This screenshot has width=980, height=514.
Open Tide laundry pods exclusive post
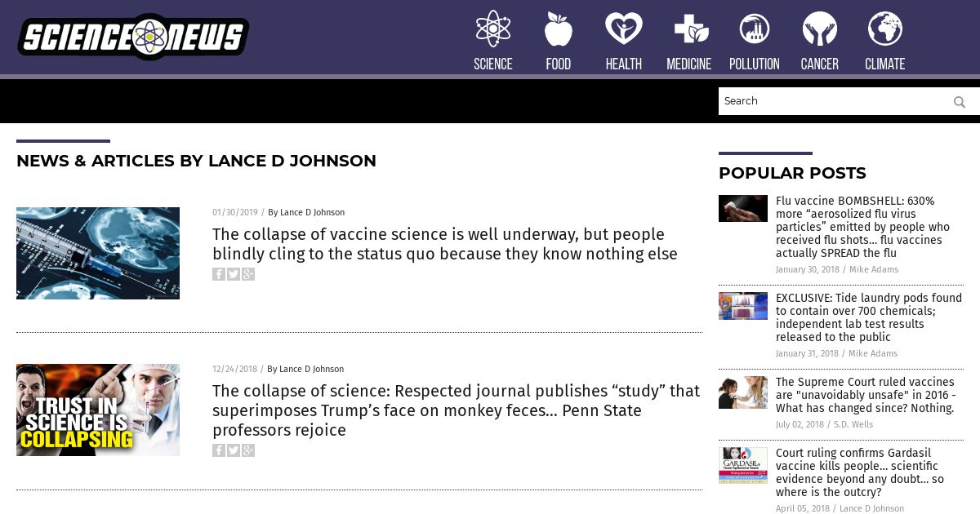869,317
